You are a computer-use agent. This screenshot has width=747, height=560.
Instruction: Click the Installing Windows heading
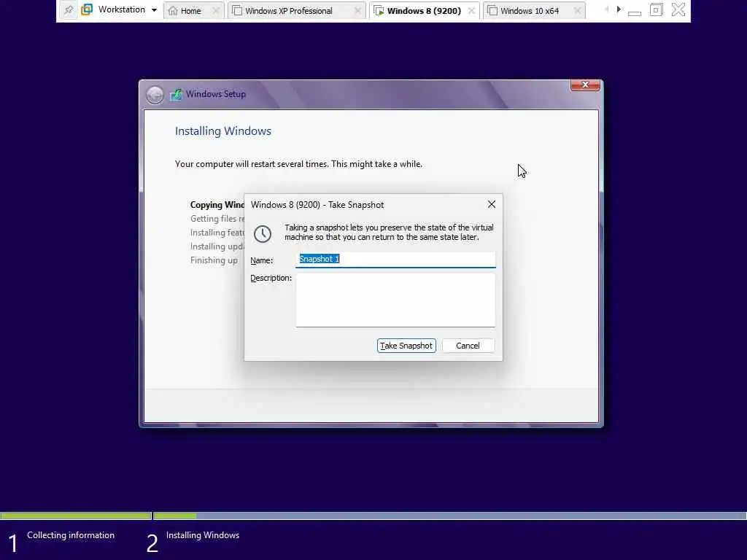pyautogui.click(x=223, y=131)
